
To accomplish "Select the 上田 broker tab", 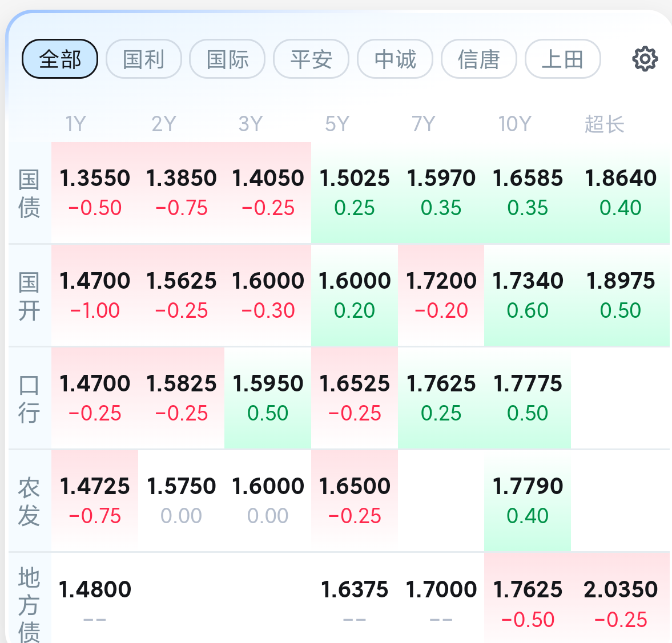I will pyautogui.click(x=562, y=59).
